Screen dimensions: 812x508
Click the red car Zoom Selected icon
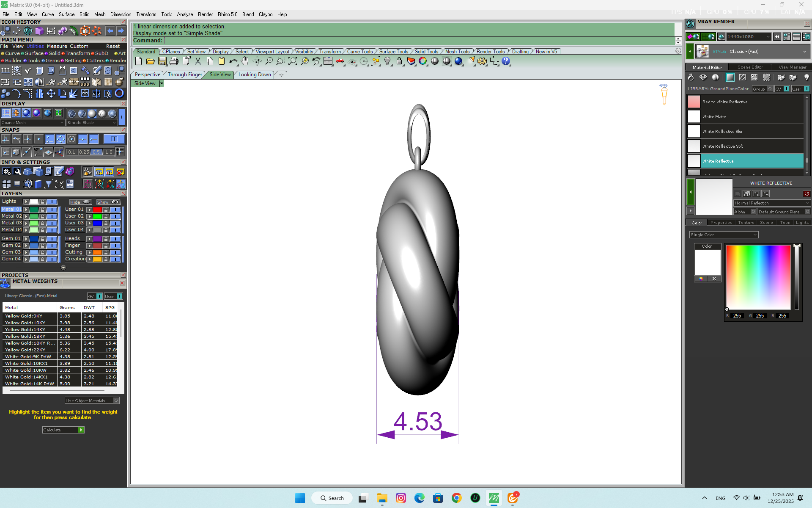tap(340, 61)
